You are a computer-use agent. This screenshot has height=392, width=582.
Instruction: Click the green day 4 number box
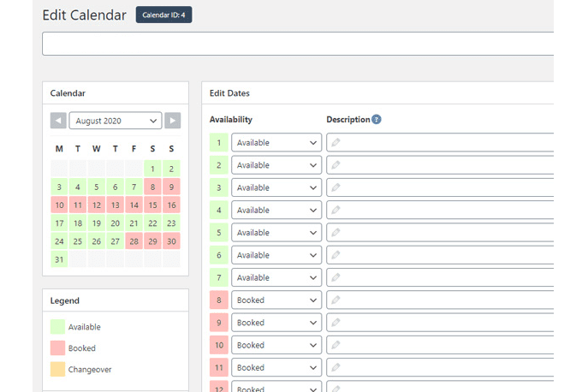[x=218, y=210]
